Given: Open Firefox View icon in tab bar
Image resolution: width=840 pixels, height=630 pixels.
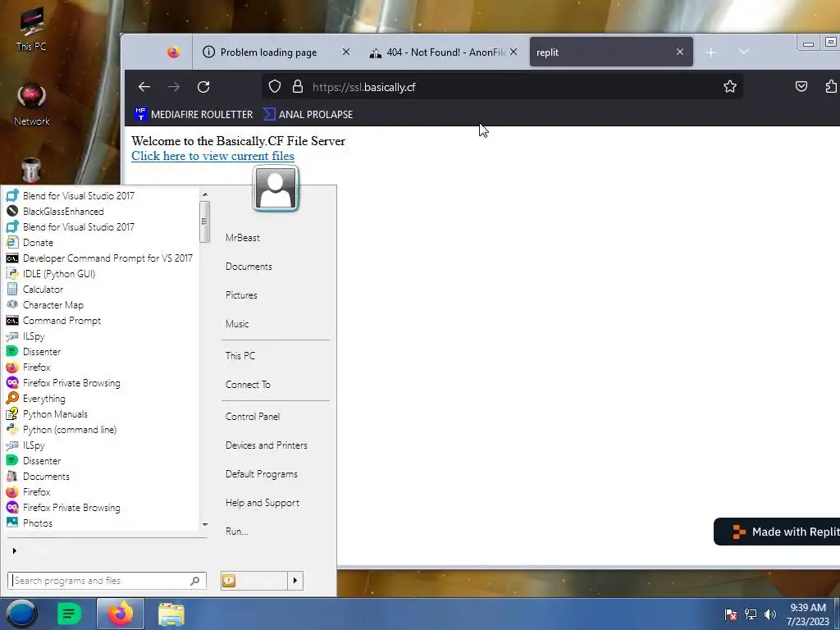Looking at the screenshot, I should coord(174,52).
